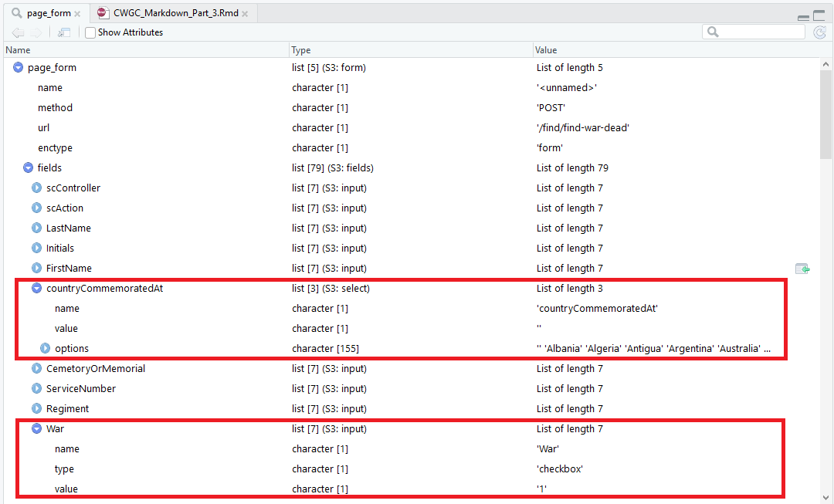Expand the FirstName entry

point(36,268)
